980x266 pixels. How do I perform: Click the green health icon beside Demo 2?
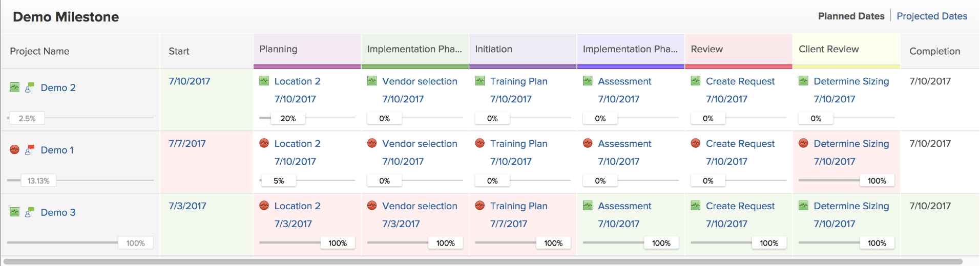point(14,87)
